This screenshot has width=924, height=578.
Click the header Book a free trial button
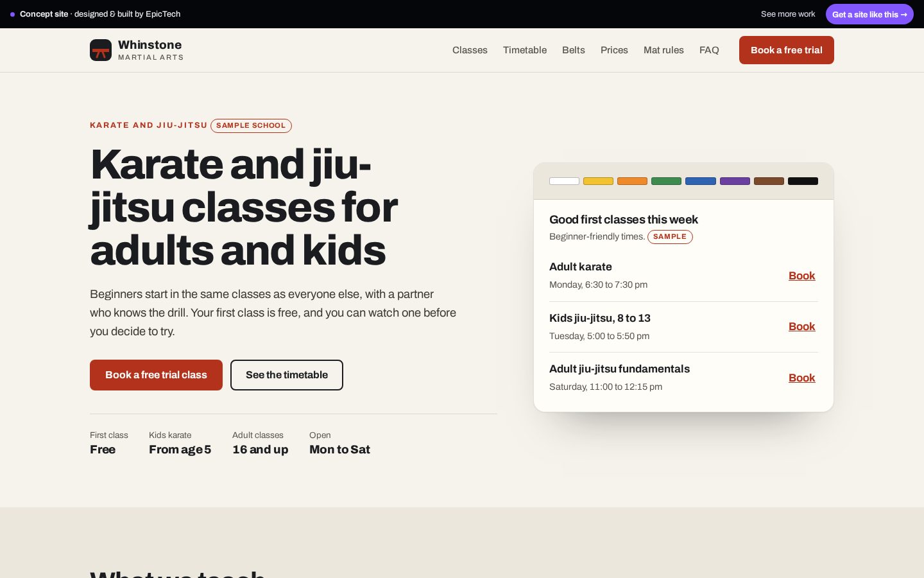click(x=787, y=50)
